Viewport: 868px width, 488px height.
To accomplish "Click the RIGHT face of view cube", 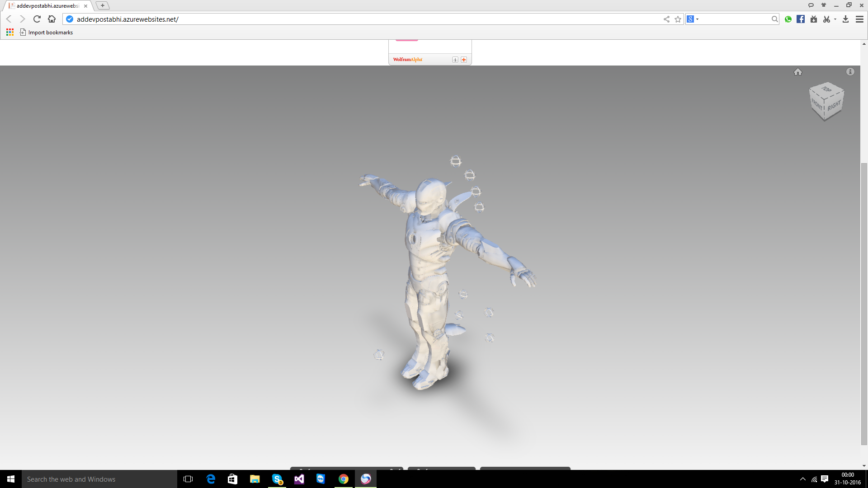I will click(834, 106).
